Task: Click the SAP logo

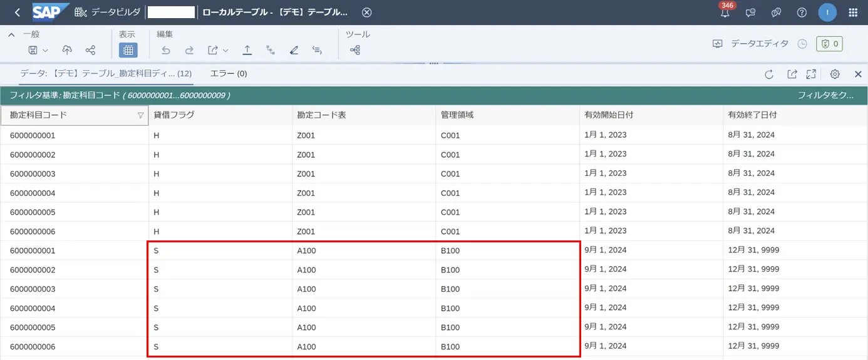Action: tap(51, 13)
